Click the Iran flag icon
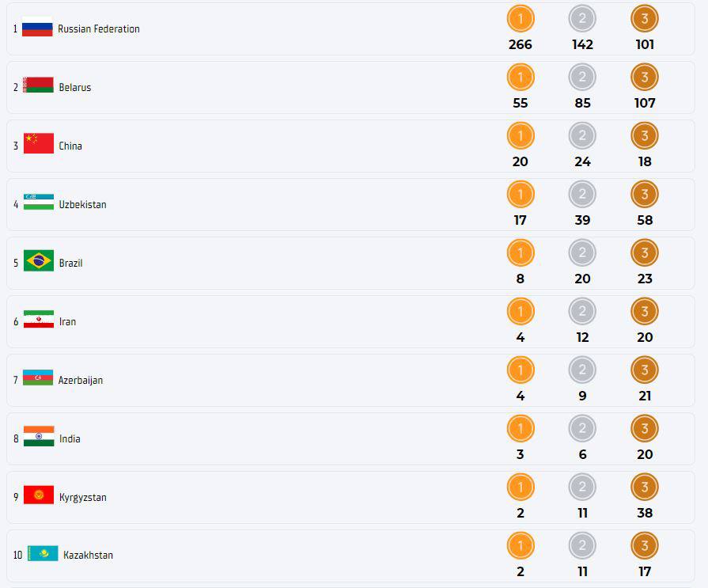This screenshot has height=588, width=708. [39, 320]
